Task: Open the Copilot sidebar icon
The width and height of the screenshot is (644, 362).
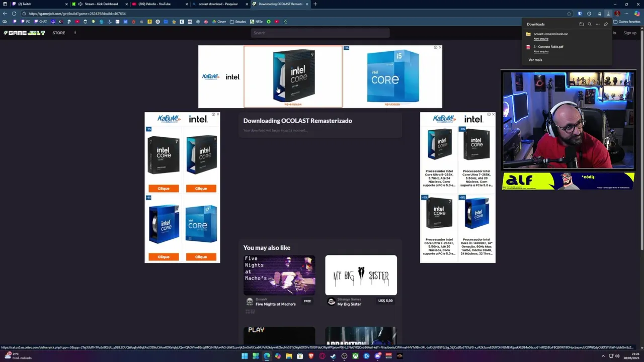Action: click(x=637, y=14)
